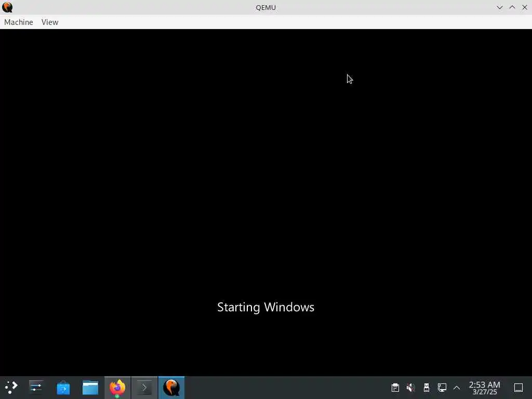532x399 pixels.
Task: Close the QEMU window
Action: (525, 7)
